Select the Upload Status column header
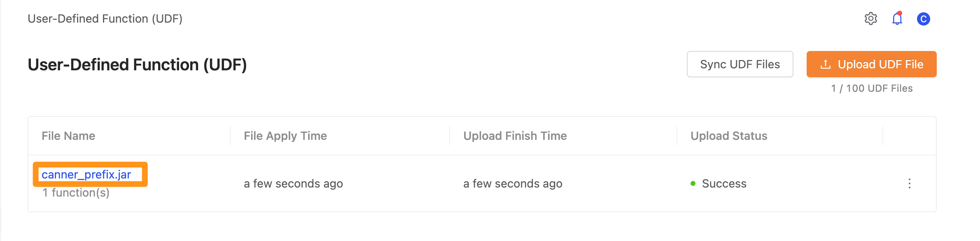The image size is (980, 241). [x=729, y=136]
